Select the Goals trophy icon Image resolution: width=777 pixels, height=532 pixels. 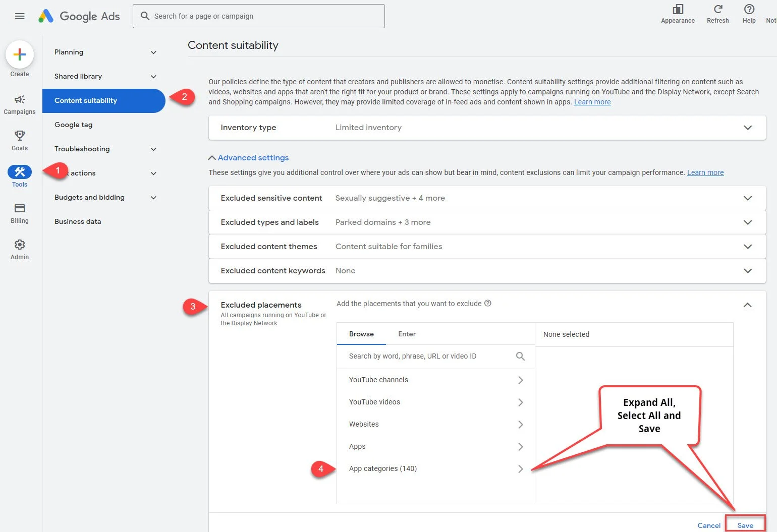[19, 136]
